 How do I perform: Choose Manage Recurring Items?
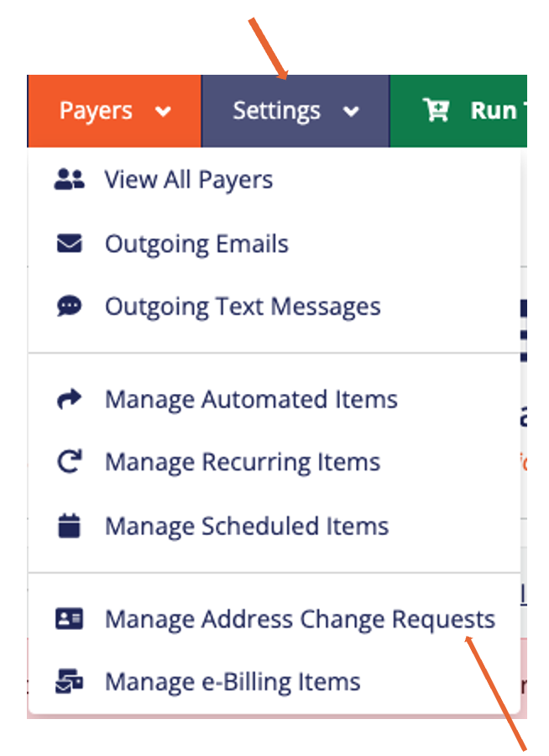(243, 462)
